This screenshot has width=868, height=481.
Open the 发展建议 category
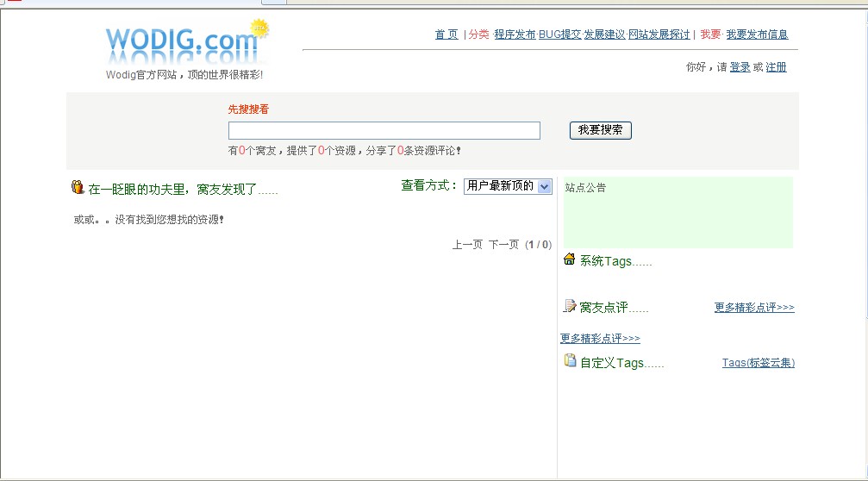(604, 34)
